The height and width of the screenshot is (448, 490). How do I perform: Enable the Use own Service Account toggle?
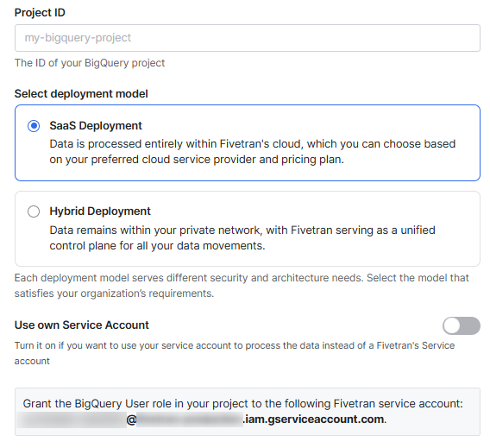pos(462,325)
